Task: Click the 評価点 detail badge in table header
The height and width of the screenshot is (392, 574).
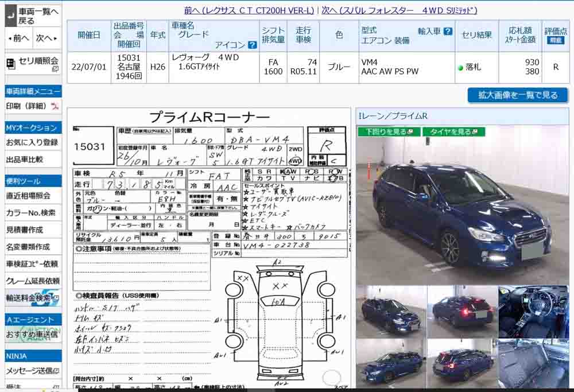Action: [x=555, y=40]
